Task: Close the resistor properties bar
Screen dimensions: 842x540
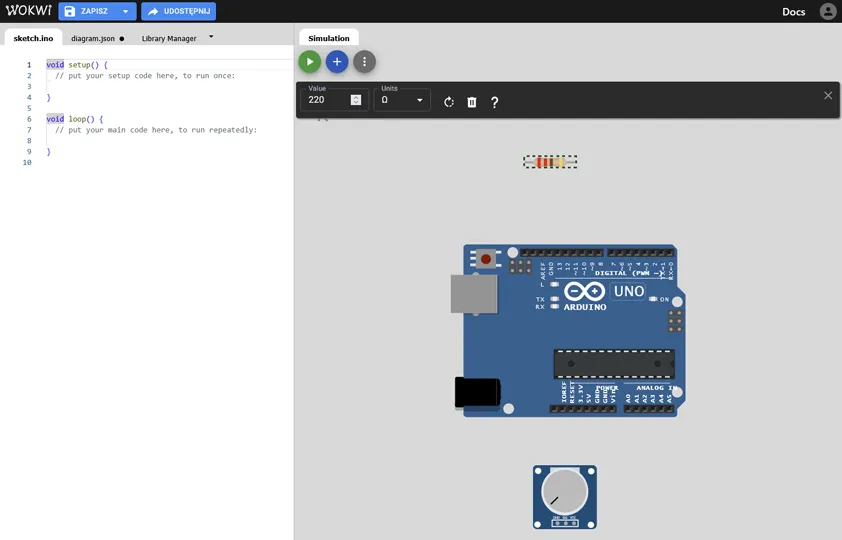Action: 828,96
